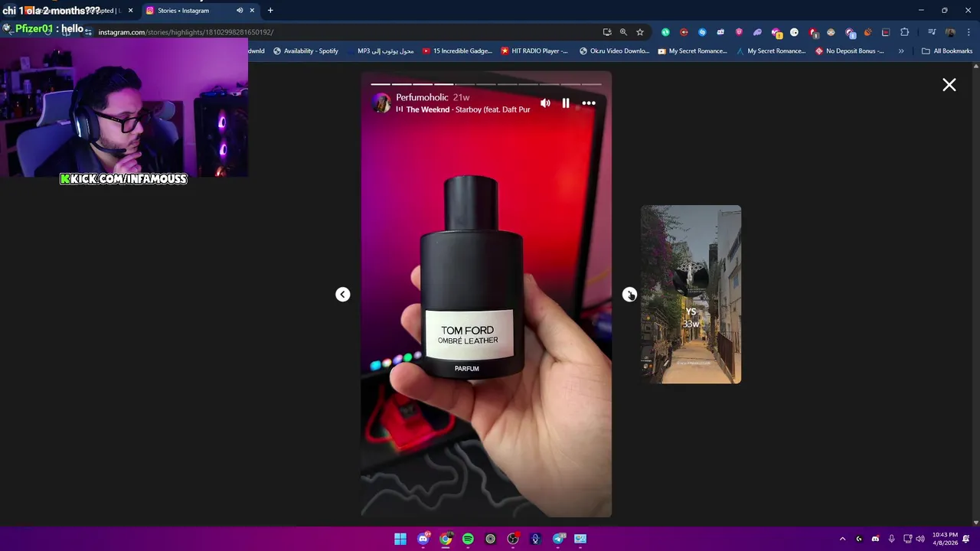Click the blue Shazam extension icon

pyautogui.click(x=702, y=32)
